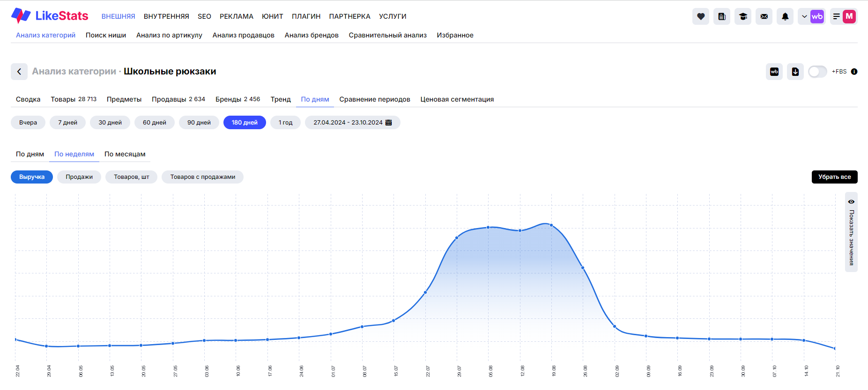Select the 7 дней period

(x=68, y=123)
